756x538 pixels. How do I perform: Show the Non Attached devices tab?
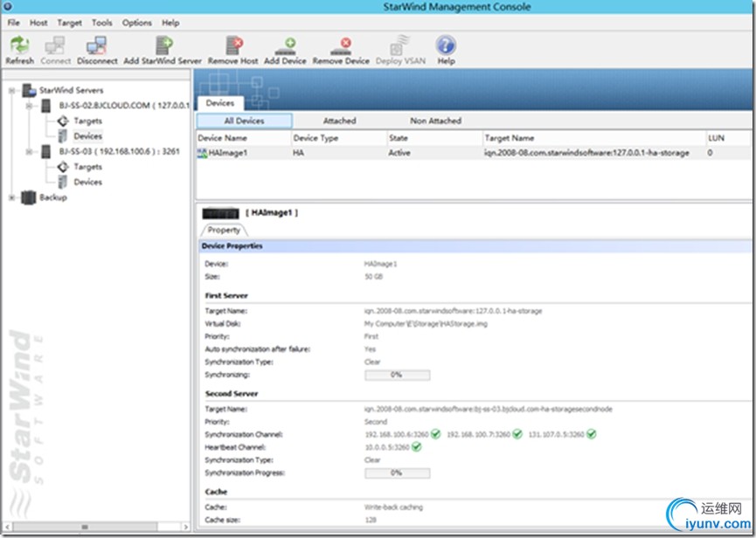click(x=435, y=121)
